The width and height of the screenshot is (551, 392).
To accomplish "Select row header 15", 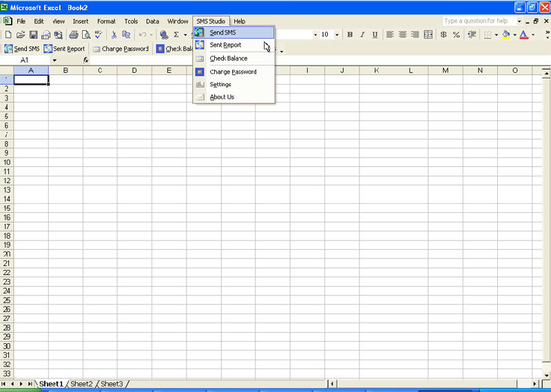I will pyautogui.click(x=7, y=208).
